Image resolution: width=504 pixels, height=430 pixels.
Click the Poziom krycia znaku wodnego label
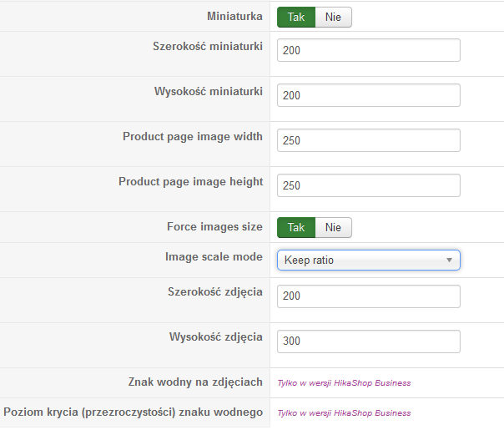click(x=134, y=412)
